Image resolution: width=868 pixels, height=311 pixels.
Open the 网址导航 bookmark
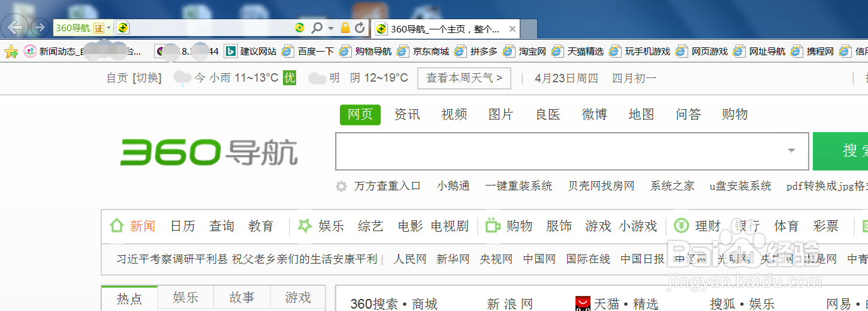click(759, 52)
